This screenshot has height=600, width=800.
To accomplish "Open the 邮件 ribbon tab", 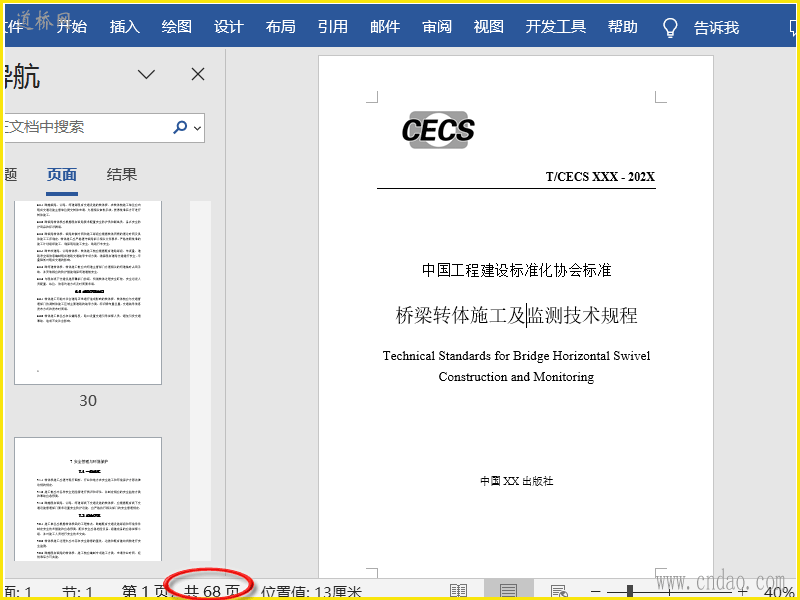I will click(385, 27).
